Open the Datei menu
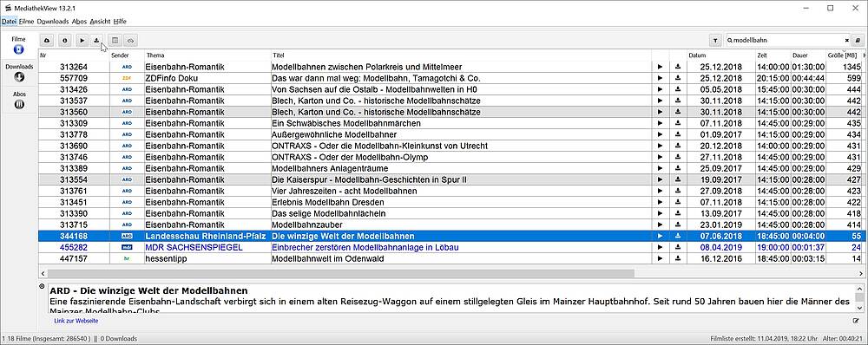 9,22
